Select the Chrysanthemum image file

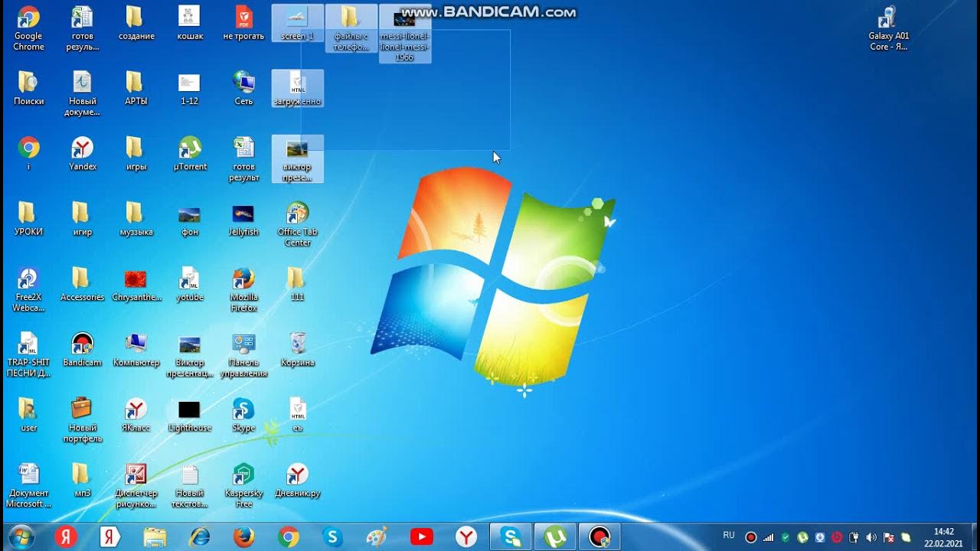pyautogui.click(x=136, y=284)
